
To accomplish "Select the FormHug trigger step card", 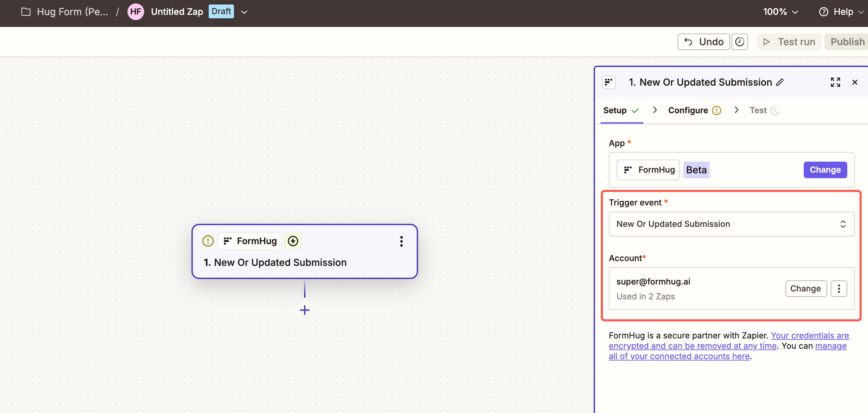I will tap(305, 251).
